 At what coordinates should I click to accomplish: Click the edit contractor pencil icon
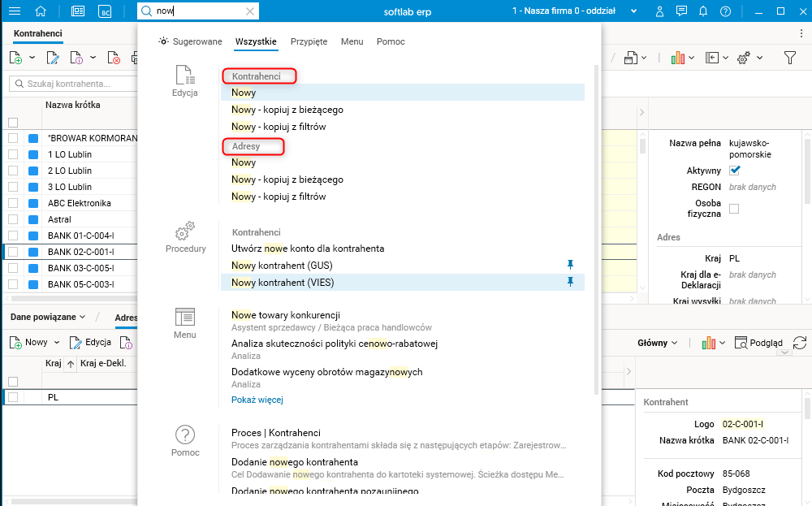coord(52,58)
